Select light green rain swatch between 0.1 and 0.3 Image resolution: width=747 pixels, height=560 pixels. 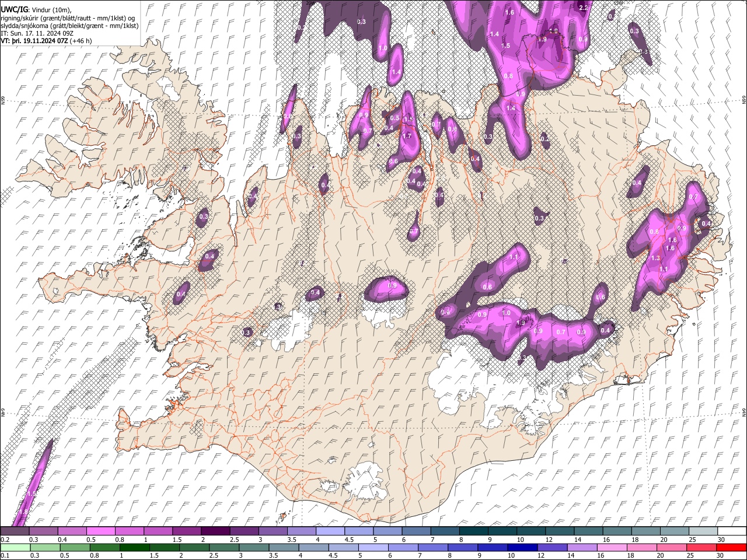coord(15,547)
